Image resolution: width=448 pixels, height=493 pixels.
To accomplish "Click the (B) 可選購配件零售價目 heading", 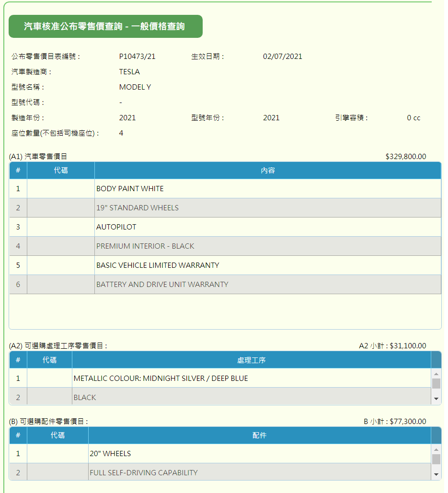I will tap(48, 422).
